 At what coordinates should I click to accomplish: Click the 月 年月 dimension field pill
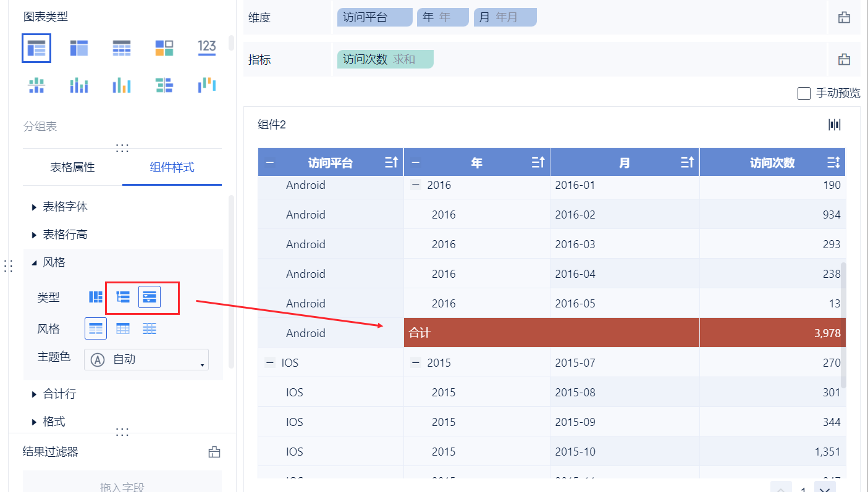(505, 17)
